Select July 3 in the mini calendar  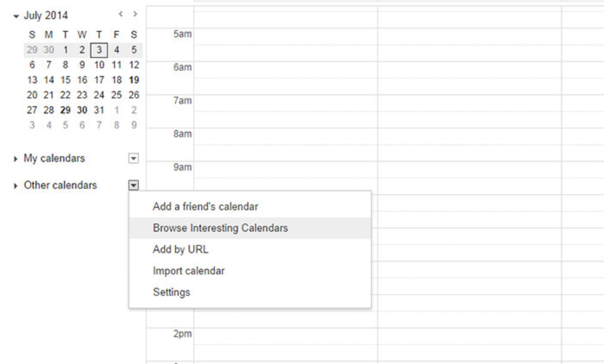(x=99, y=50)
